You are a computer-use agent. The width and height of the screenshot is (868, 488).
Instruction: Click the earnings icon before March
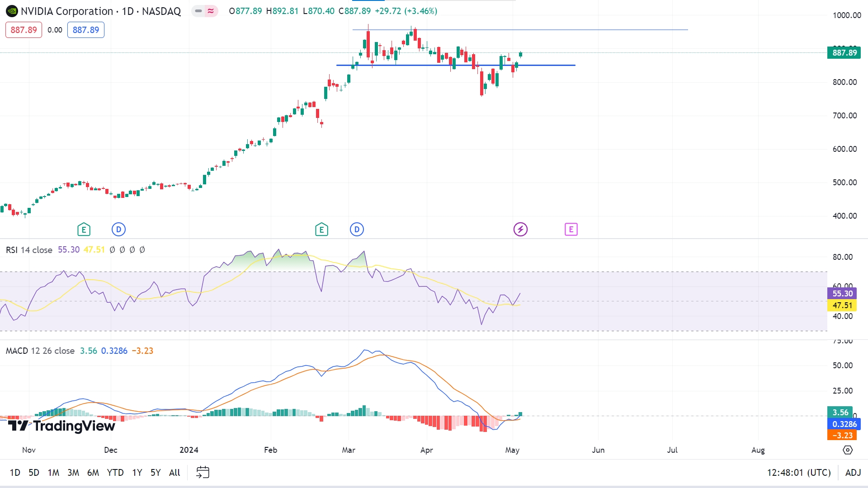[321, 230]
